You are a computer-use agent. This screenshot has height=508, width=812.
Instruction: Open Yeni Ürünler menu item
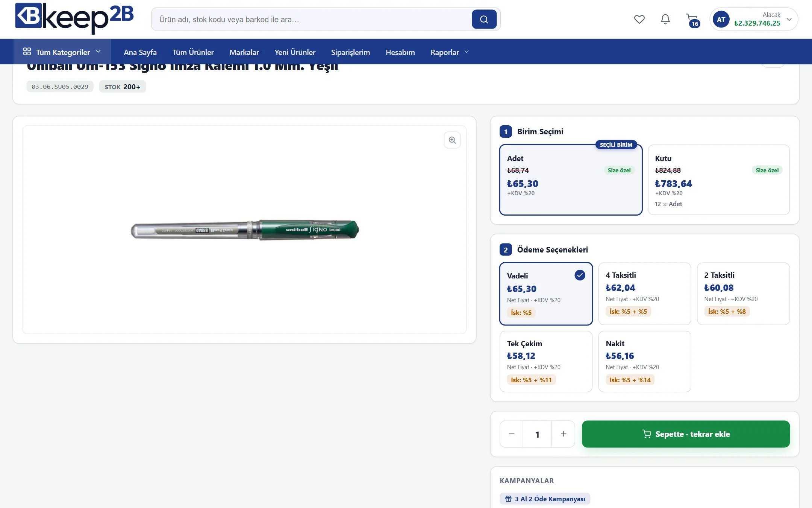click(x=295, y=52)
